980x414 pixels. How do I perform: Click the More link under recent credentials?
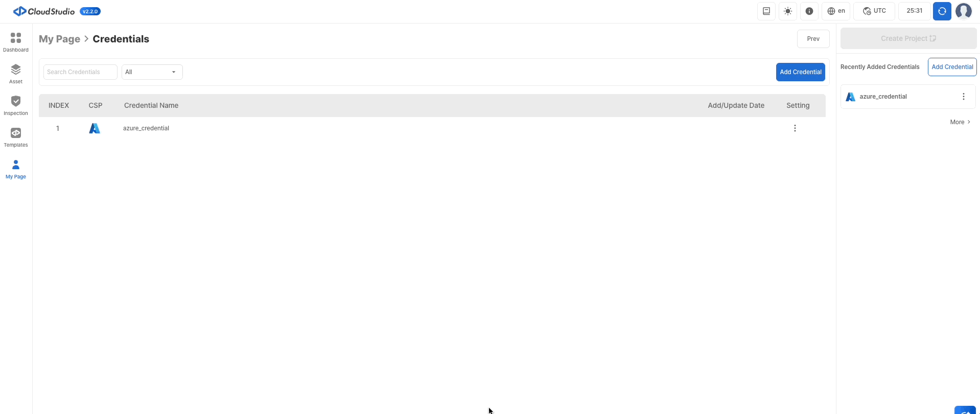960,122
